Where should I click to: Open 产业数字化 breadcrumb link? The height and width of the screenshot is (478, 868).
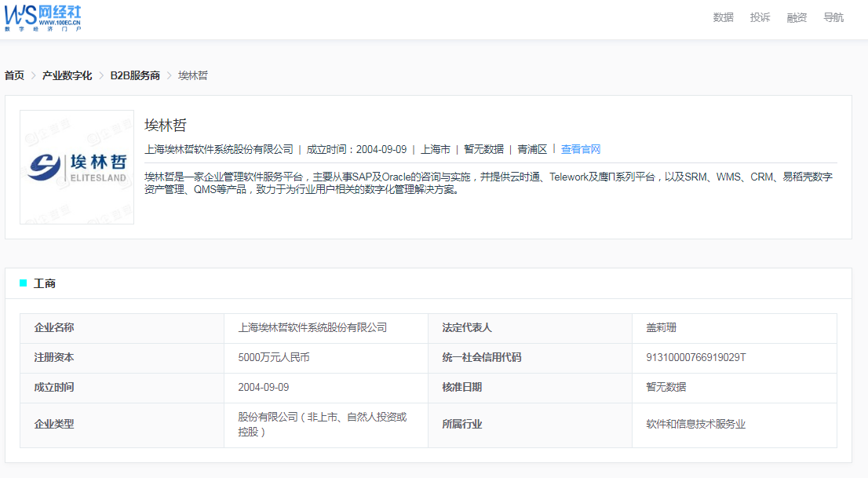(x=67, y=75)
